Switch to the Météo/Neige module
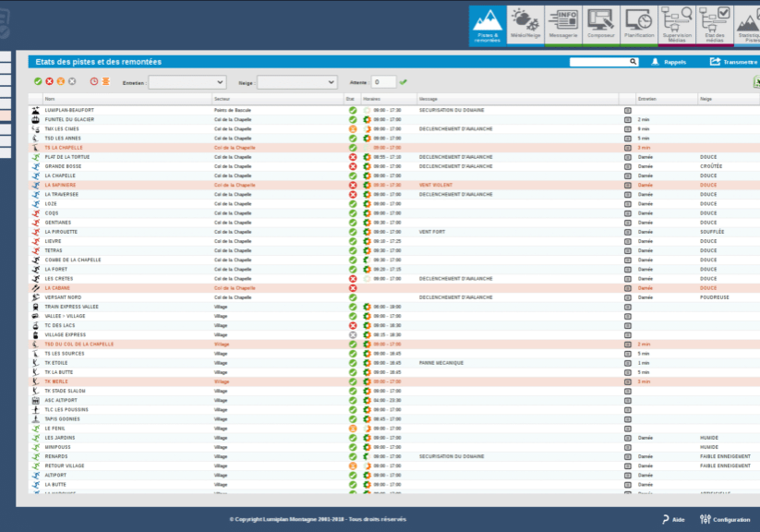The width and height of the screenshot is (760, 532). point(525,26)
